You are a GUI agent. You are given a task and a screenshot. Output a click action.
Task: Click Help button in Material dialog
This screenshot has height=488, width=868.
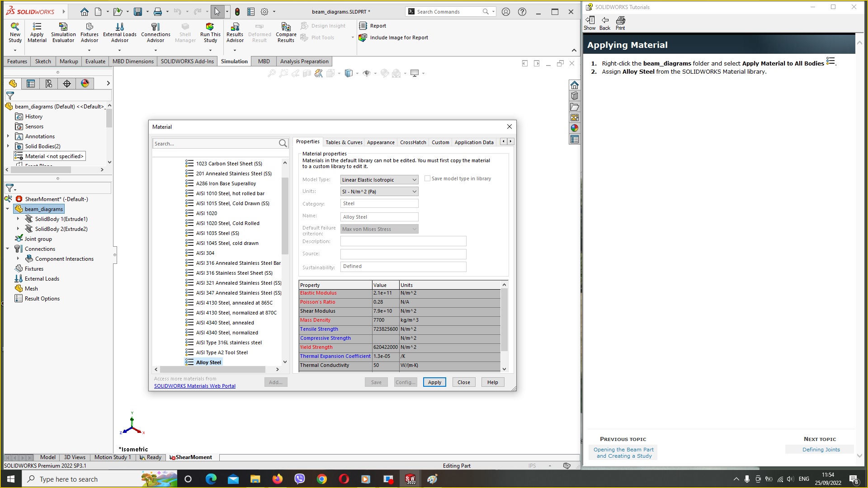coord(493,382)
